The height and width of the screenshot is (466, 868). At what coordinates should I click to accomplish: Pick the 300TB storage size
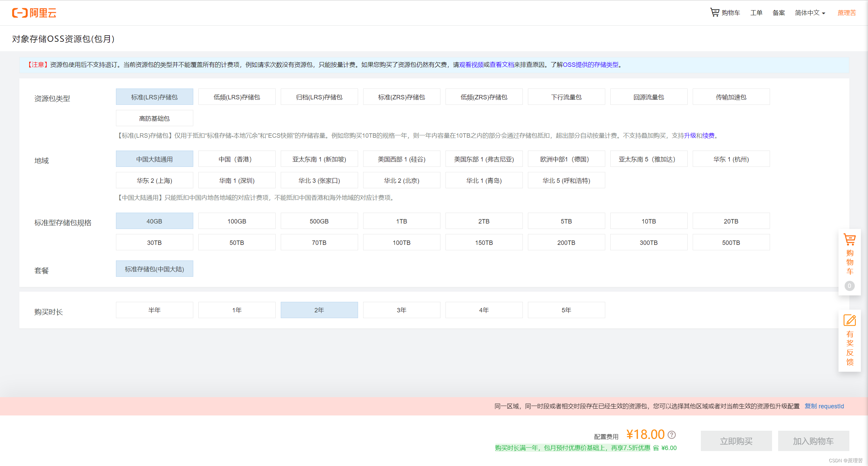[649, 242]
